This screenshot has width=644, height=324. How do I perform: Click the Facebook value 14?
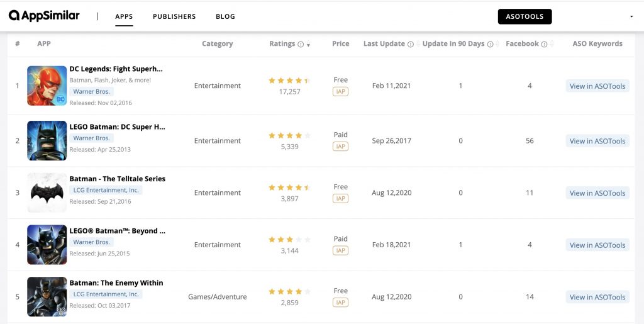pos(530,296)
